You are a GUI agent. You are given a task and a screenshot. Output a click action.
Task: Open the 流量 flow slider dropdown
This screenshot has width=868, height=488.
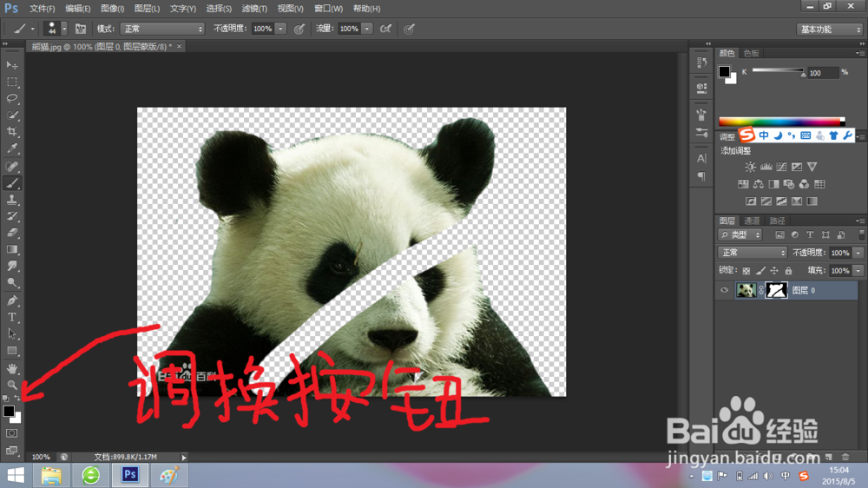(367, 29)
